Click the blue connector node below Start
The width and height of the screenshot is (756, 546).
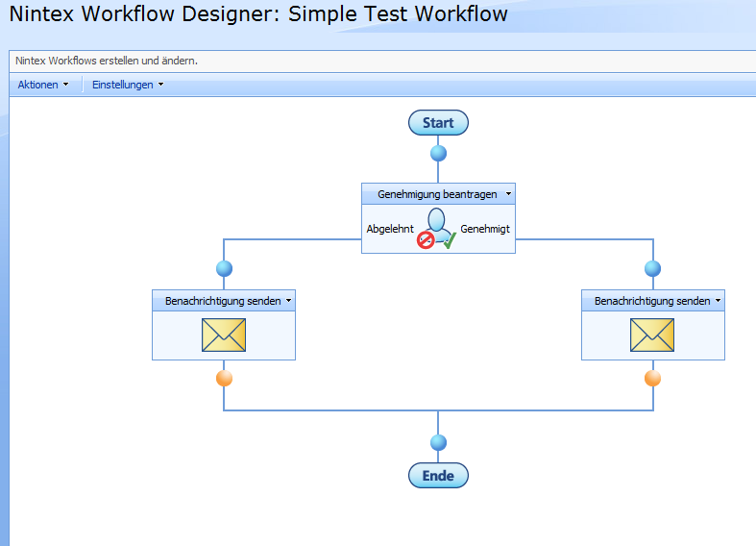pyautogui.click(x=438, y=153)
